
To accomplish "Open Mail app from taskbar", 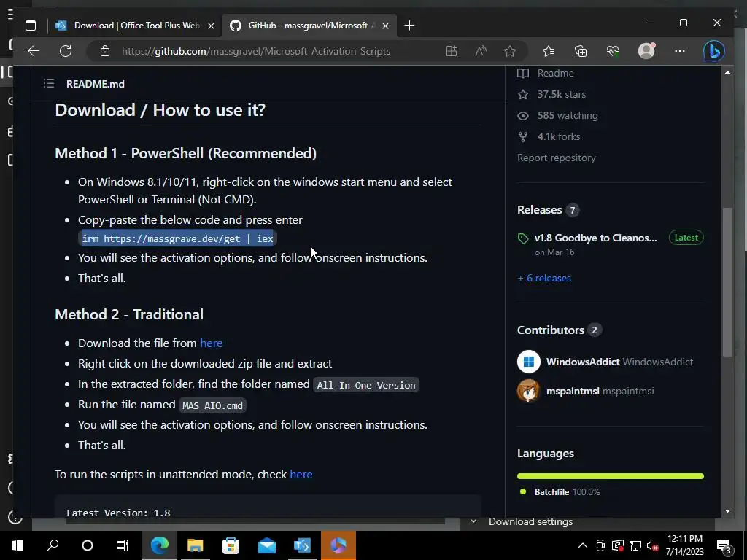I will (267, 545).
